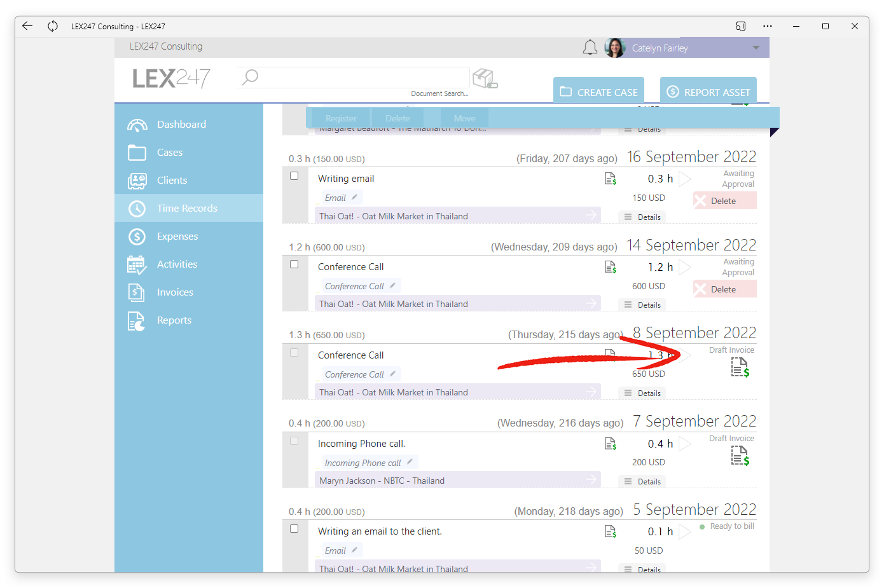Screen dimensions: 884x588
Task: Click Draft Invoice icon on 7 September record
Action: pos(740,456)
